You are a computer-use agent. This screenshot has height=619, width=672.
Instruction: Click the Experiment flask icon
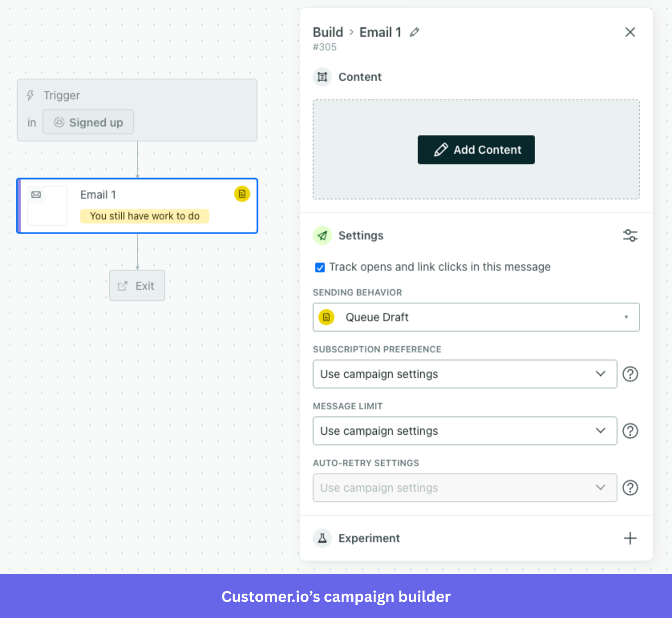click(x=322, y=538)
